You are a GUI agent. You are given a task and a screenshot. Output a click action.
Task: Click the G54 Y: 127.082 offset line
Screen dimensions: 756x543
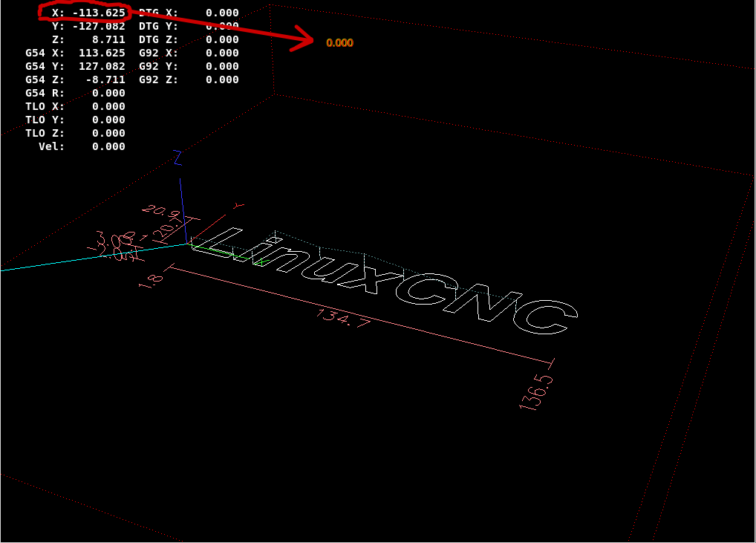[x=75, y=67]
